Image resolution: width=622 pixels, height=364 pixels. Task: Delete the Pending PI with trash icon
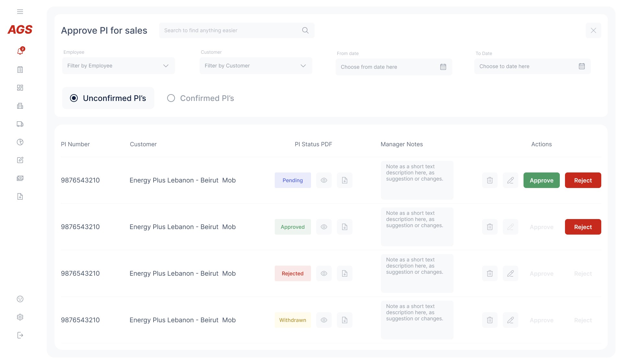point(490,180)
